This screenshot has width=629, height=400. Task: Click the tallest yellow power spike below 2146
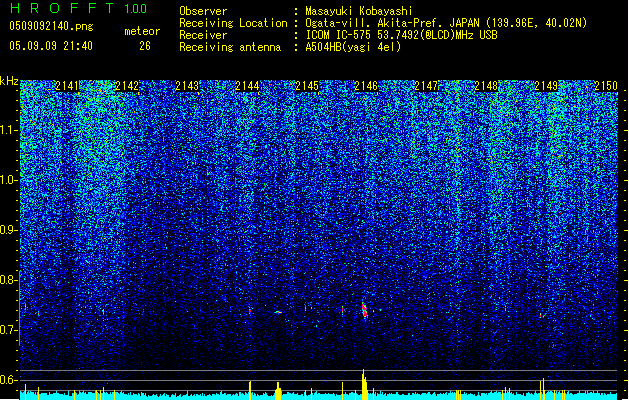(x=364, y=384)
